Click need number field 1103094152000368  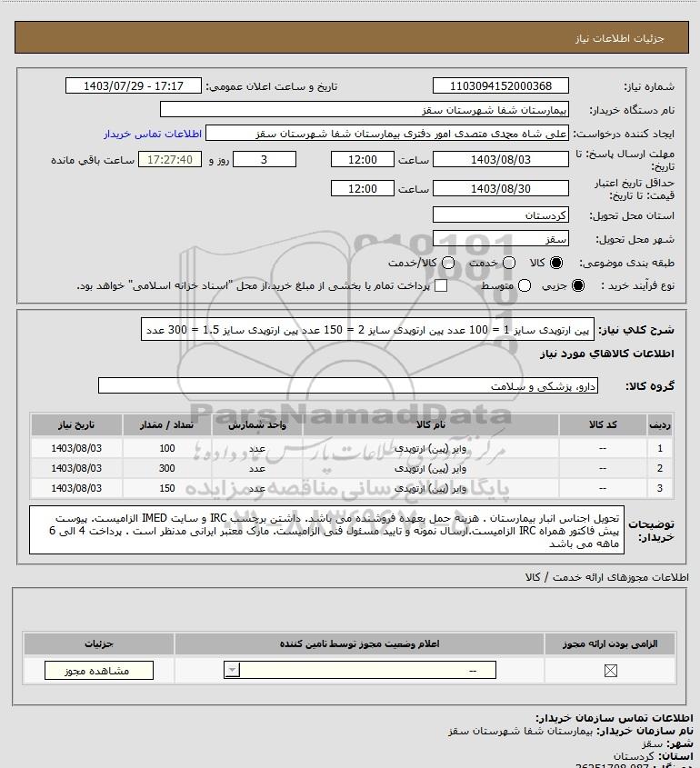(x=501, y=85)
